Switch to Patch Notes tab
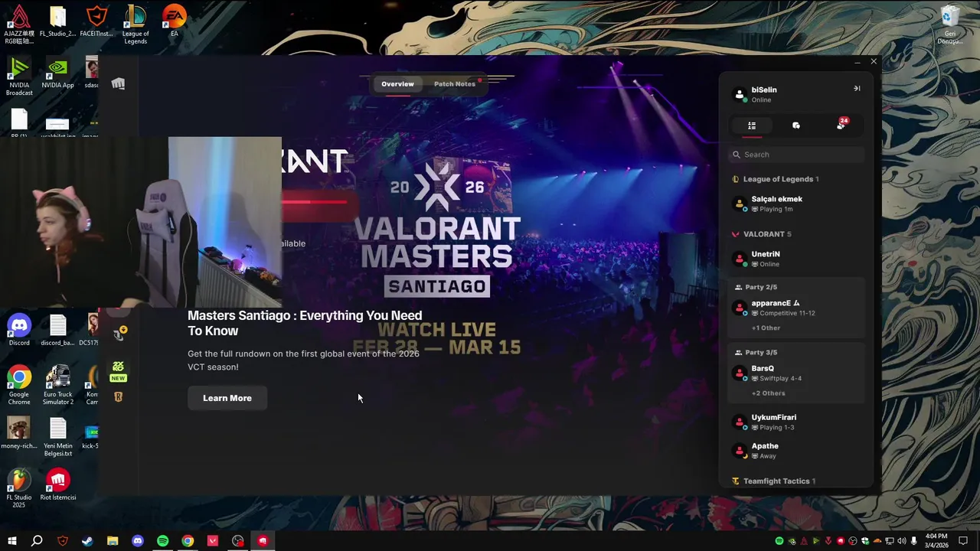Viewport: 980px width, 551px height. point(455,84)
